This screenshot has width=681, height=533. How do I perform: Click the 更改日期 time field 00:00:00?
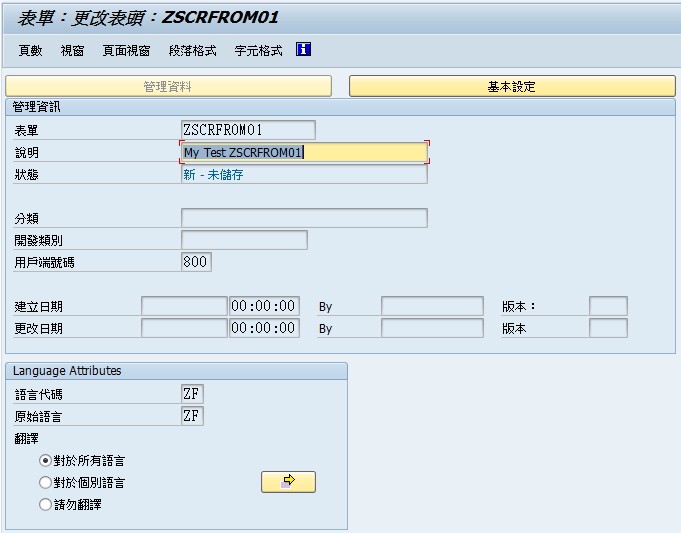pyautogui.click(x=264, y=328)
